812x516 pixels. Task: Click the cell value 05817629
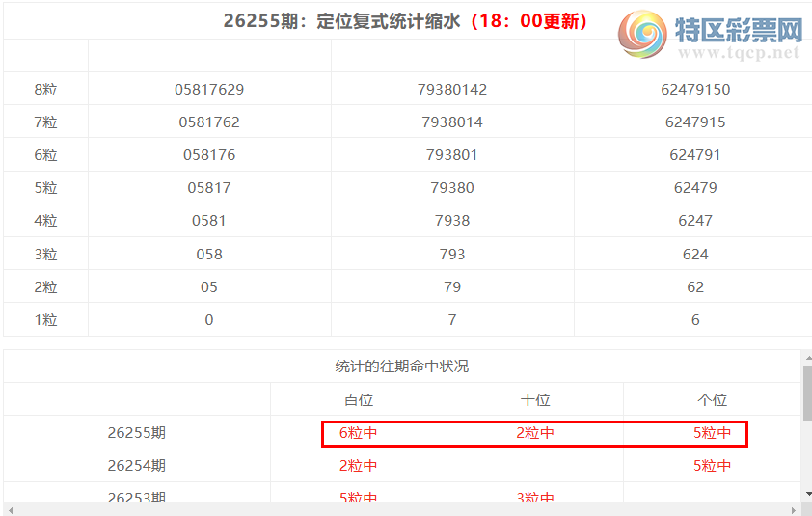point(209,89)
